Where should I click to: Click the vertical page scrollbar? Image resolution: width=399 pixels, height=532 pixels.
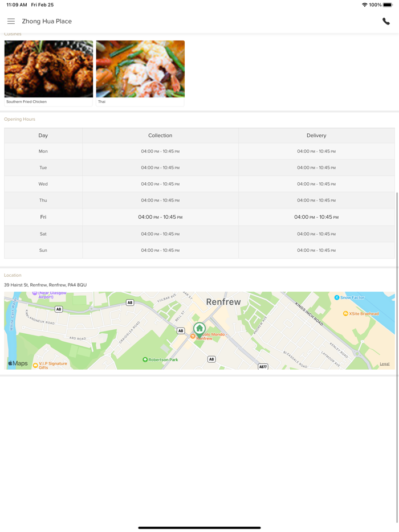point(397,357)
